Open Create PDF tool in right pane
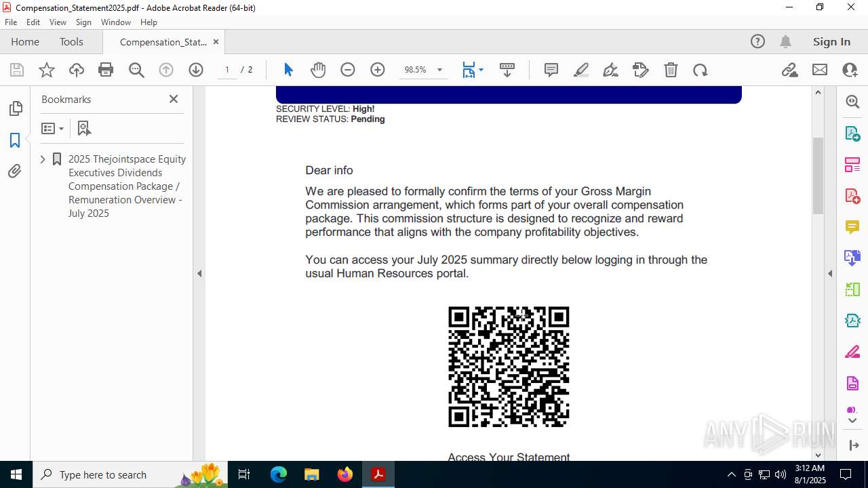The image size is (868, 488). point(852,196)
